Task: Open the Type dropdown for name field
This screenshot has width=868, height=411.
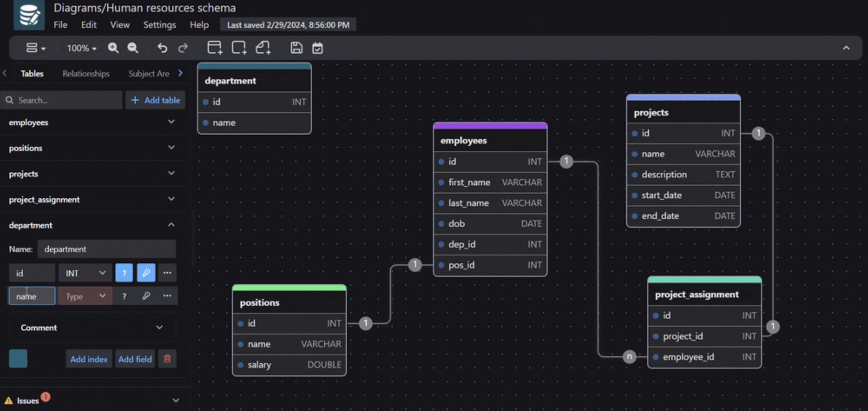Action: coord(85,296)
